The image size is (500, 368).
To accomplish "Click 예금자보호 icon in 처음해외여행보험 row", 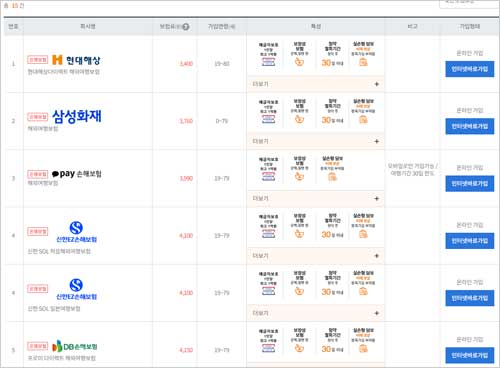I will coord(268,234).
